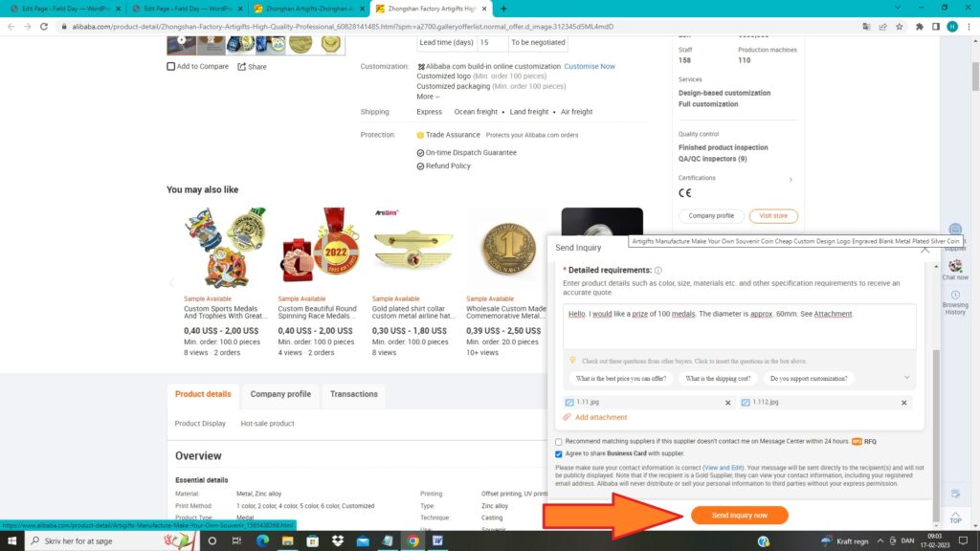Expand the Certifications arrow
Image resolution: width=980 pixels, height=551 pixels.
[791, 179]
